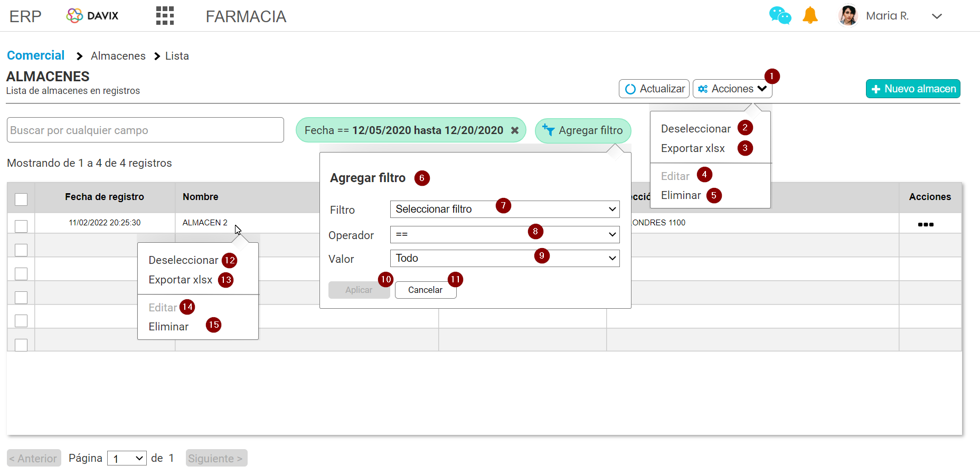
Task: Check the checkbox for the ALMACEN 2 row
Action: click(x=21, y=226)
